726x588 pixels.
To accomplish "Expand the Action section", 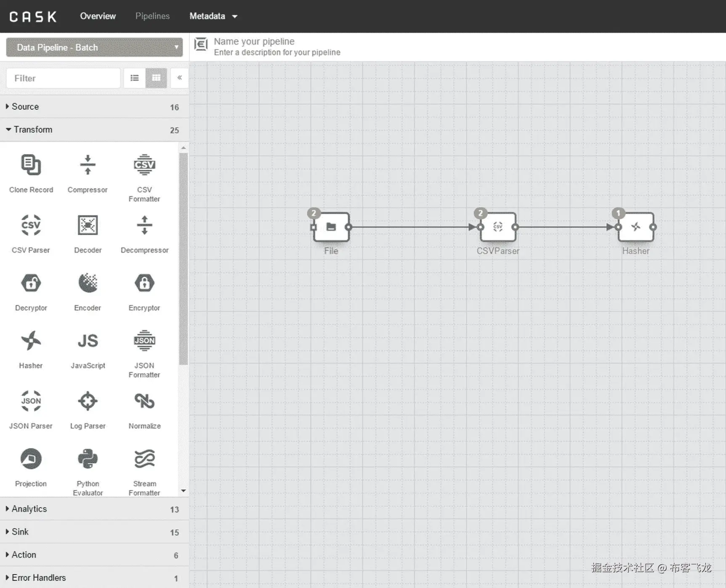I will (94, 555).
